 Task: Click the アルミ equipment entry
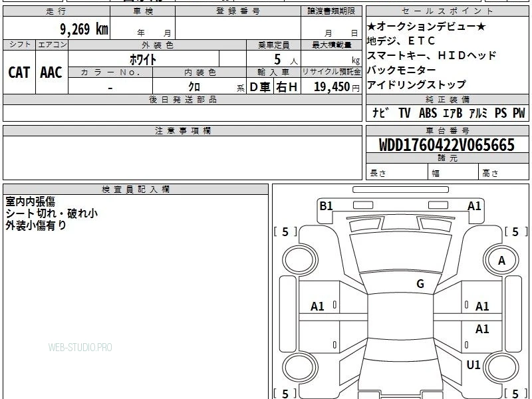click(478, 112)
